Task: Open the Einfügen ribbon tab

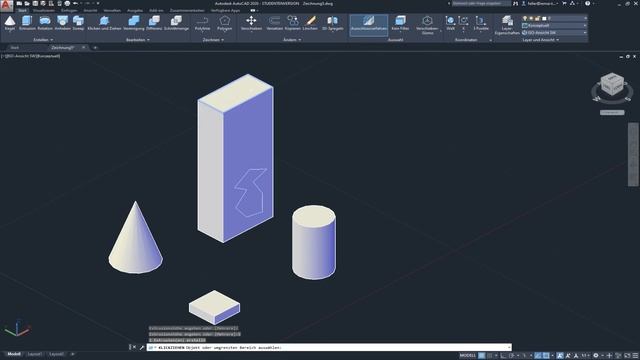Action: point(69,10)
